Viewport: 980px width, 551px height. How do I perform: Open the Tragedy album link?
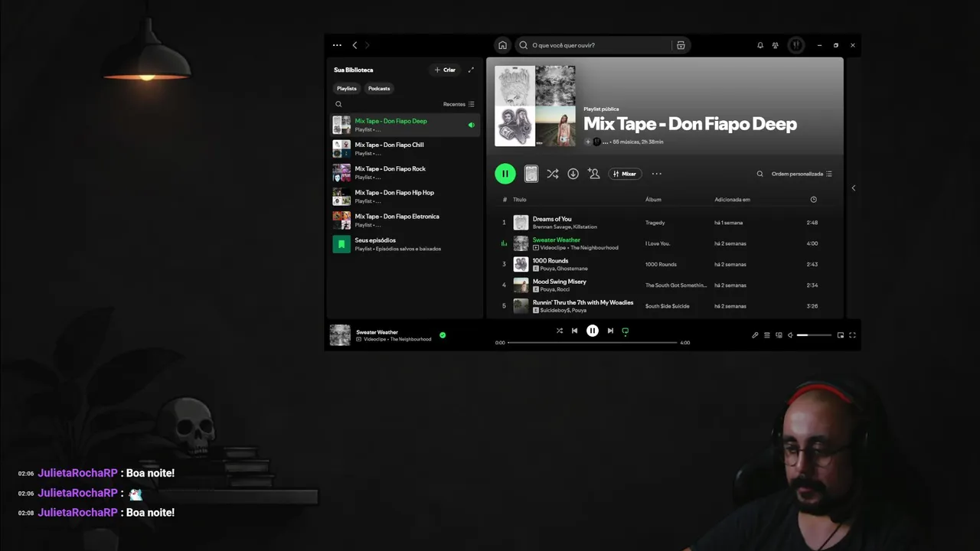[655, 223]
